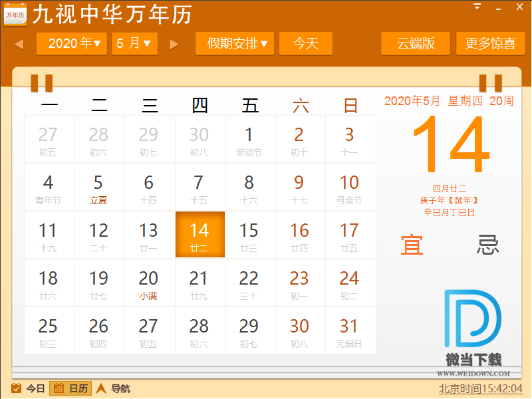Click the 2020年5月 header text

coord(412,101)
